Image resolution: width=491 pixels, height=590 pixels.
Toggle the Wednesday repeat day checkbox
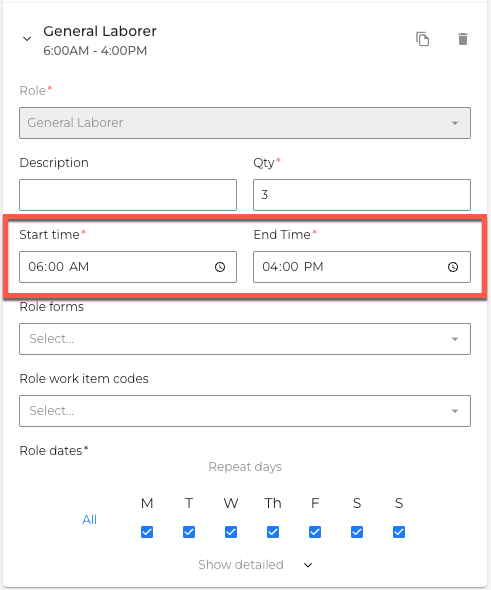click(x=231, y=532)
